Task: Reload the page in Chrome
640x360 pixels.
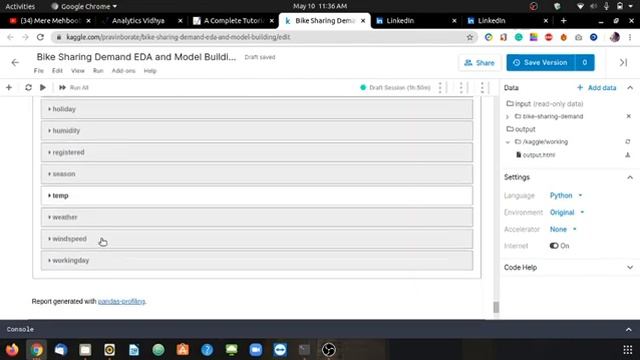Action: tap(40, 37)
